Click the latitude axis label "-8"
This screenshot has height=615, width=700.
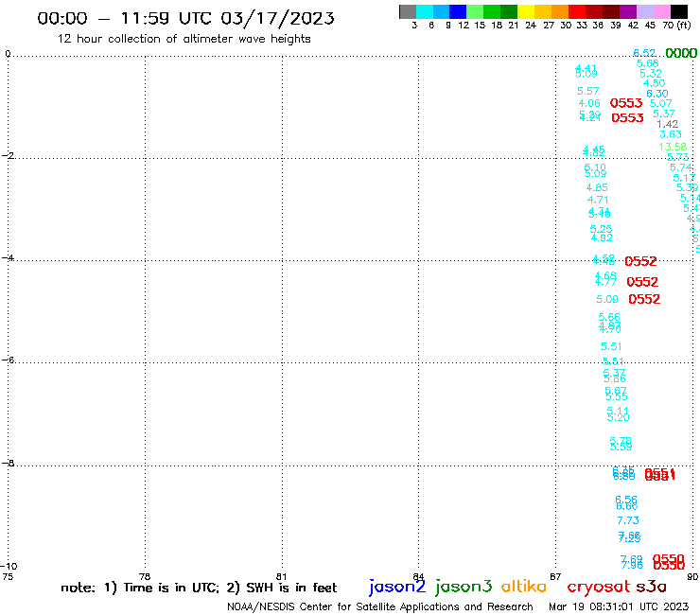[x=8, y=463]
